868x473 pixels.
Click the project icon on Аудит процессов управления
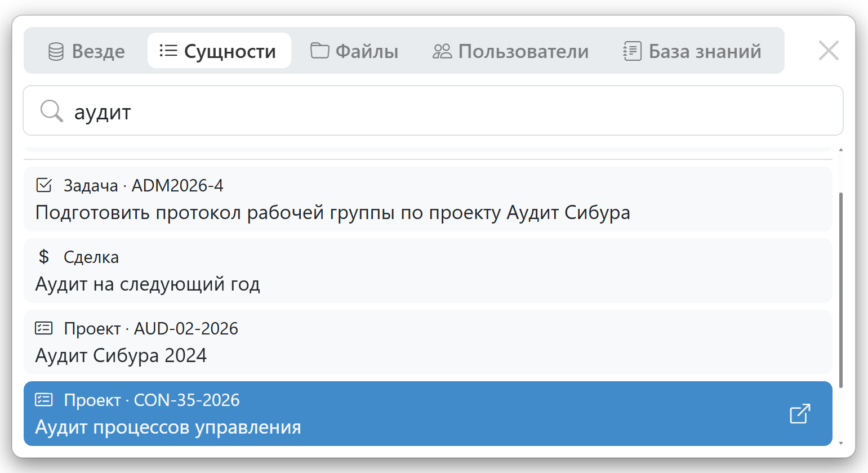click(x=44, y=400)
